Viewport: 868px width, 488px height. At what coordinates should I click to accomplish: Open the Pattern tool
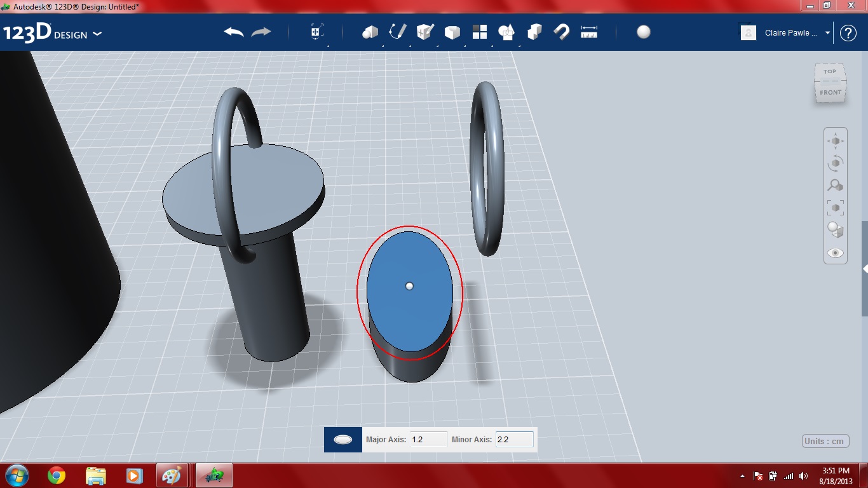pyautogui.click(x=480, y=32)
